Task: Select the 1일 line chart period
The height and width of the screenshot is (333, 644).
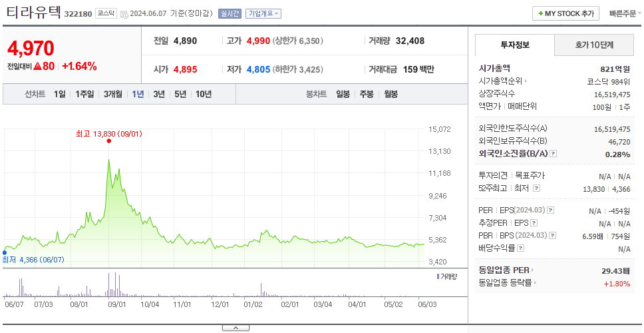Action: click(60, 94)
